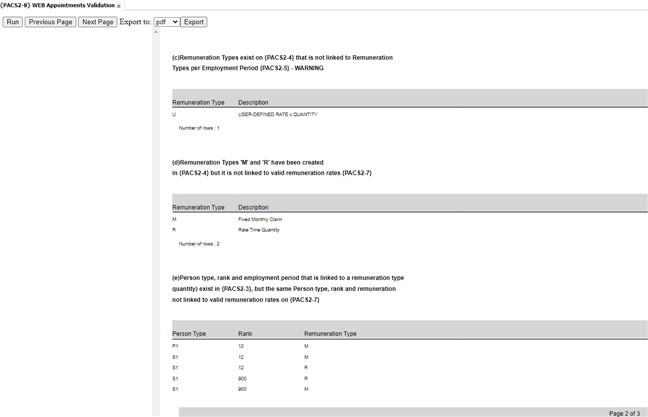This screenshot has height=417, width=648.
Task: Click the USER-DEFINED RATE x QUANTITY description
Action: click(x=277, y=114)
